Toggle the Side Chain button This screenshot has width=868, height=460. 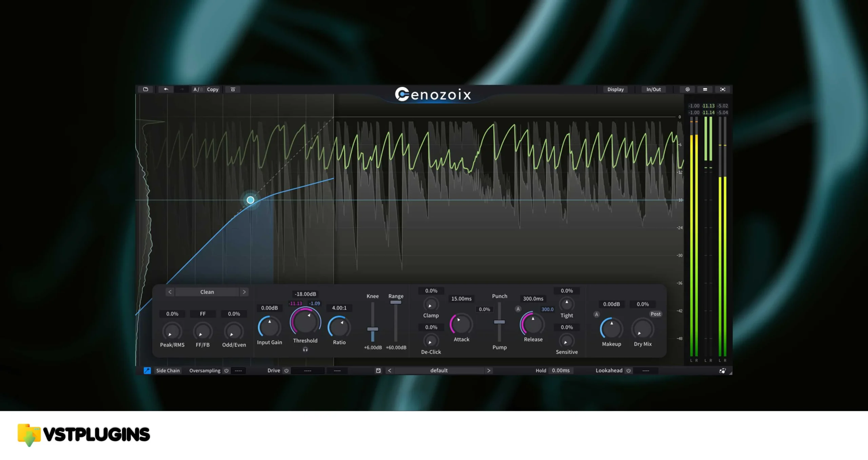[x=168, y=371]
